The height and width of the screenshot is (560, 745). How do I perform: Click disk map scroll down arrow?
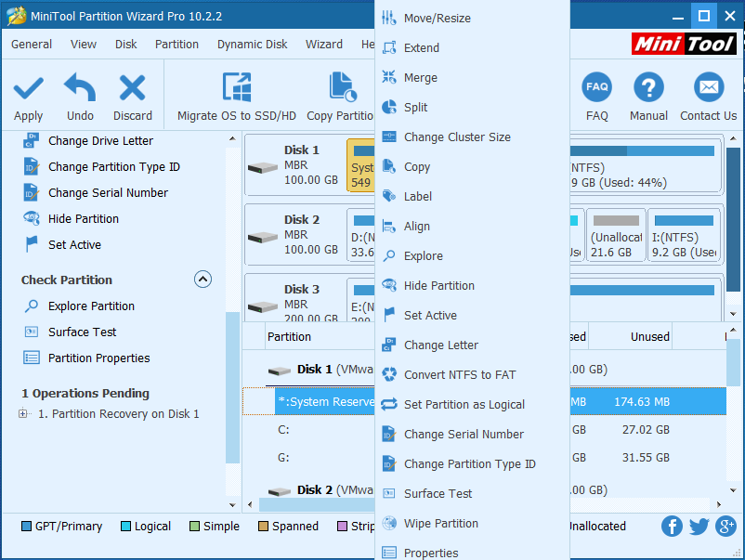[x=733, y=314]
